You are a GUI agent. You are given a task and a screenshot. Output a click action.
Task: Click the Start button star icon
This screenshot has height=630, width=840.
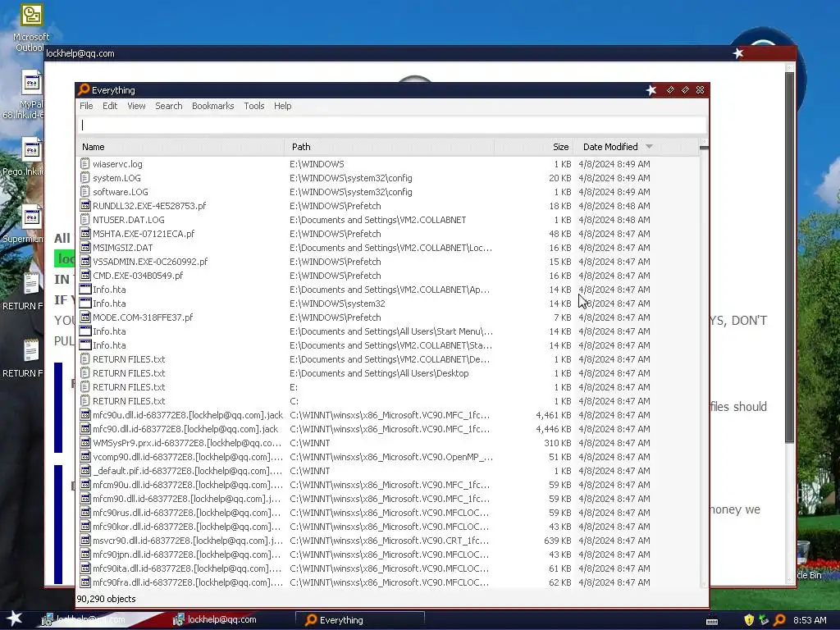[x=14, y=619]
